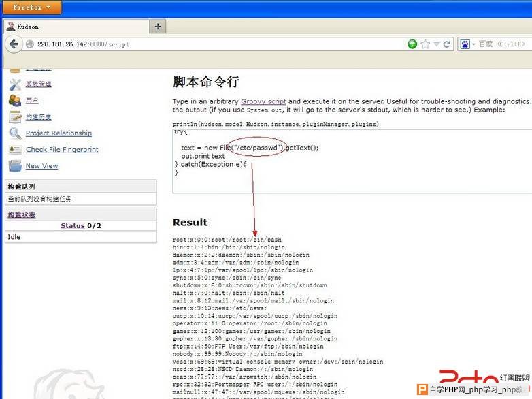Click the build history notepad icon
The image size is (532, 399).
tap(15, 117)
